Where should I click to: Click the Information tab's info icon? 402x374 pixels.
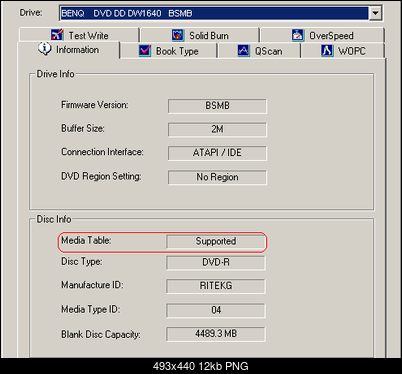45,49
